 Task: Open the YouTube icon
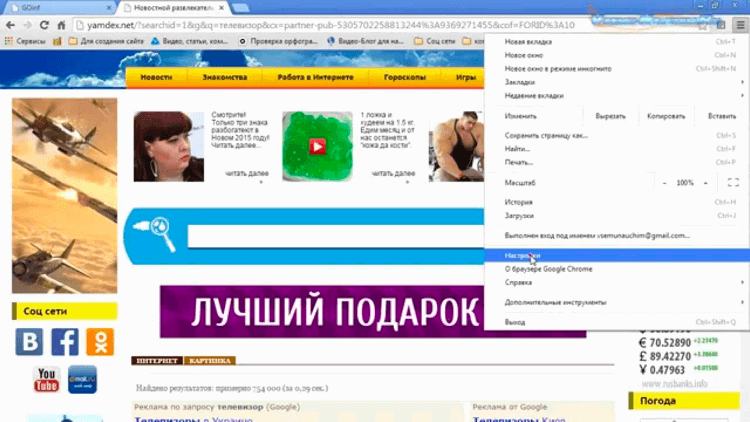click(x=46, y=379)
